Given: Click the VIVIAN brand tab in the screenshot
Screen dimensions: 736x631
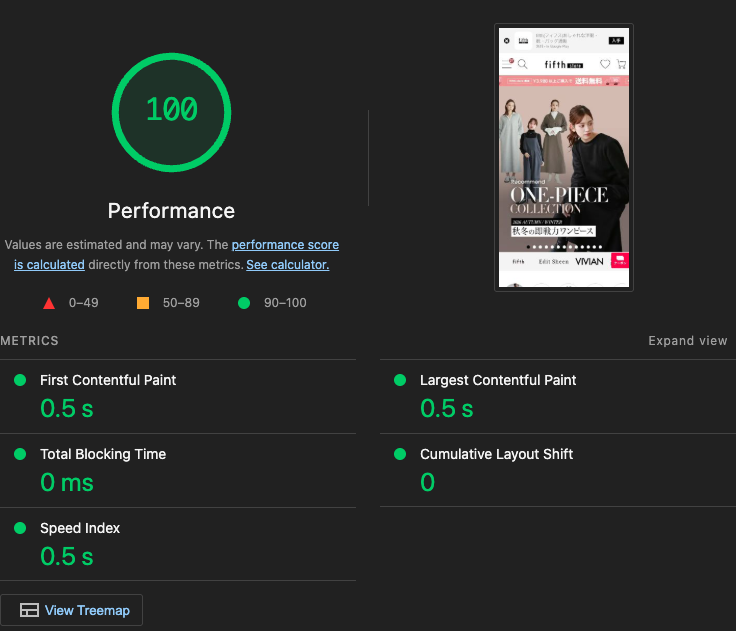Looking at the screenshot, I should coord(589,262).
